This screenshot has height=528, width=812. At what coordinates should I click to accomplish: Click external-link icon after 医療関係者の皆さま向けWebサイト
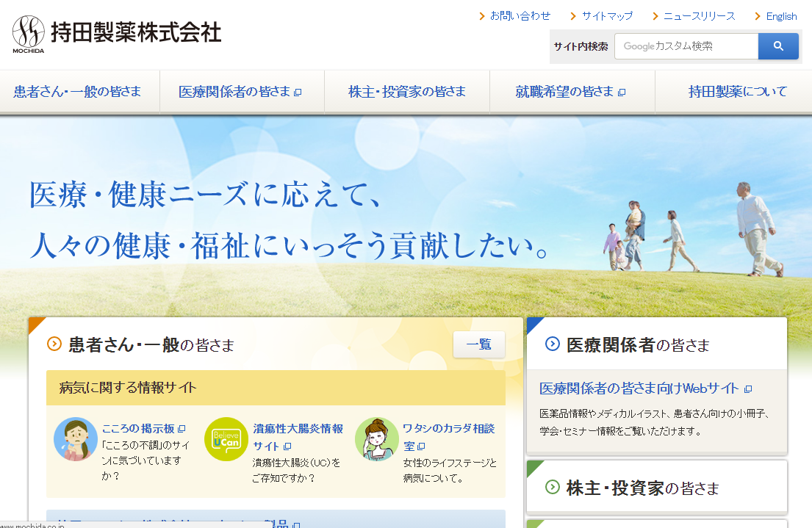748,388
